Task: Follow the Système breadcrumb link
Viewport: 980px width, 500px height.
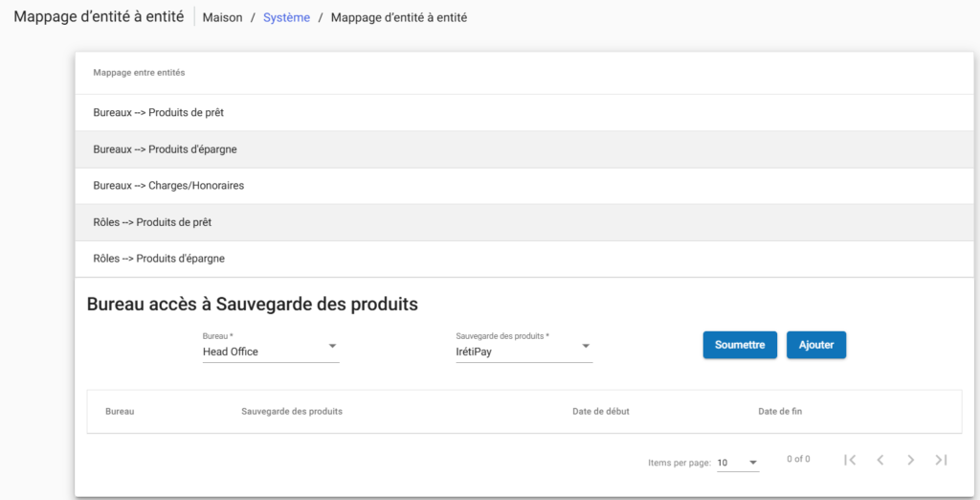Action: click(x=286, y=17)
